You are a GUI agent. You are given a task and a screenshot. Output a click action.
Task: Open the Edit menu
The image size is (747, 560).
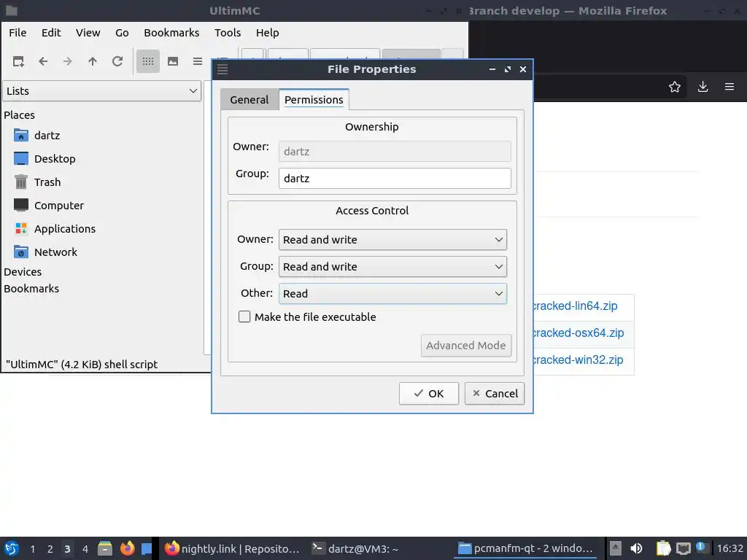click(51, 33)
